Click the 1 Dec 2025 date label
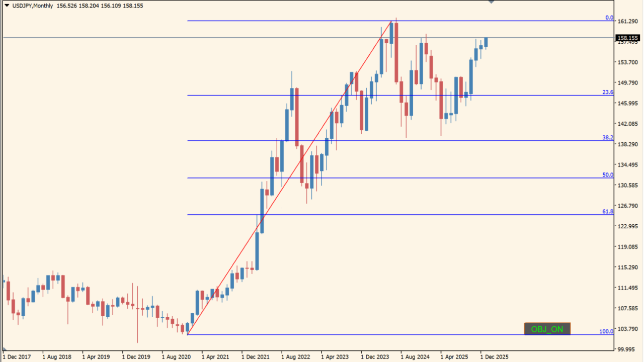This screenshot has width=644, height=362. pyautogui.click(x=495, y=357)
